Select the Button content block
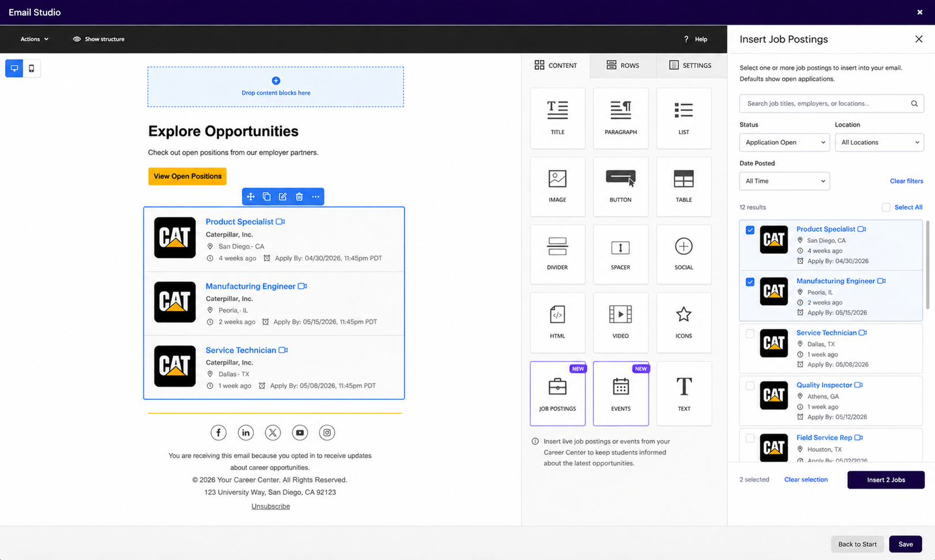Viewport: 935px width, 560px height. [x=620, y=186]
